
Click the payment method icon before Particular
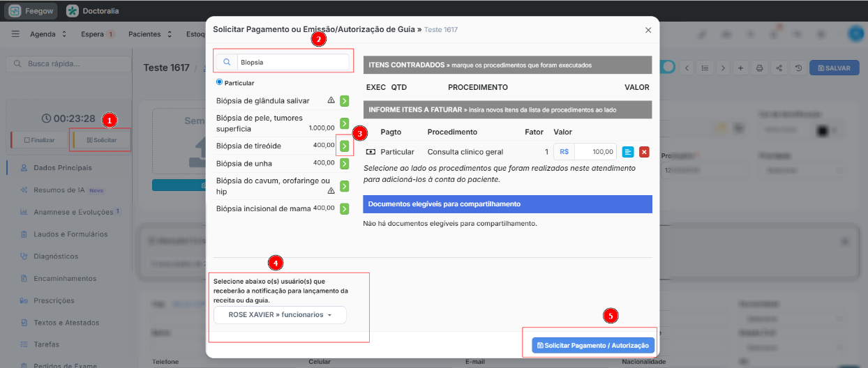[x=371, y=151]
